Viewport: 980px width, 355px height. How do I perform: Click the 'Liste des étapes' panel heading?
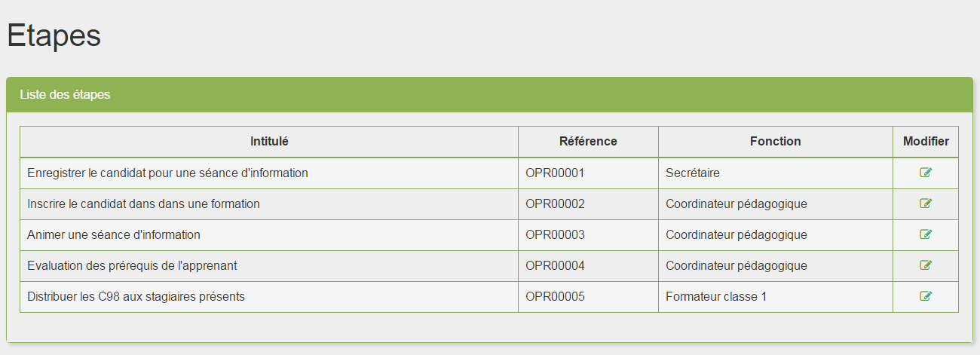pos(65,95)
